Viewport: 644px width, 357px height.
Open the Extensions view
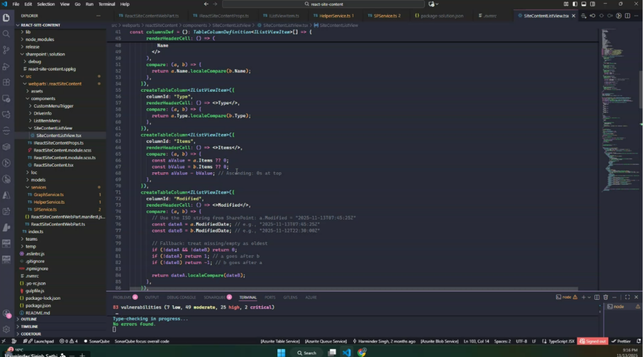point(7,82)
